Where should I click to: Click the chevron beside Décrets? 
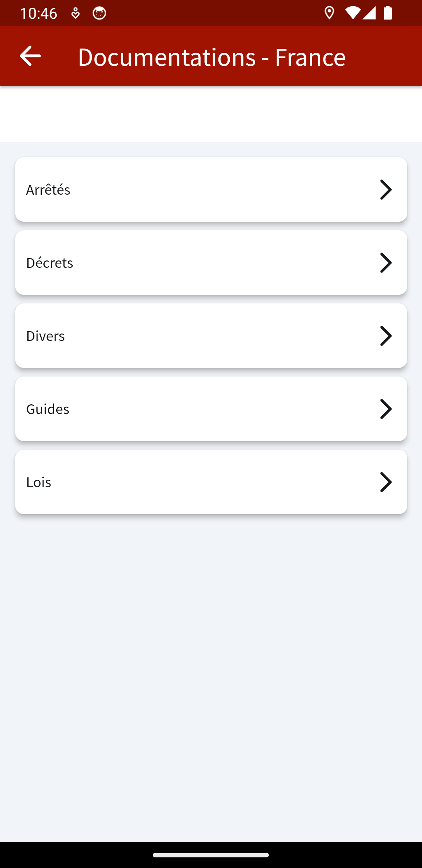point(386,263)
